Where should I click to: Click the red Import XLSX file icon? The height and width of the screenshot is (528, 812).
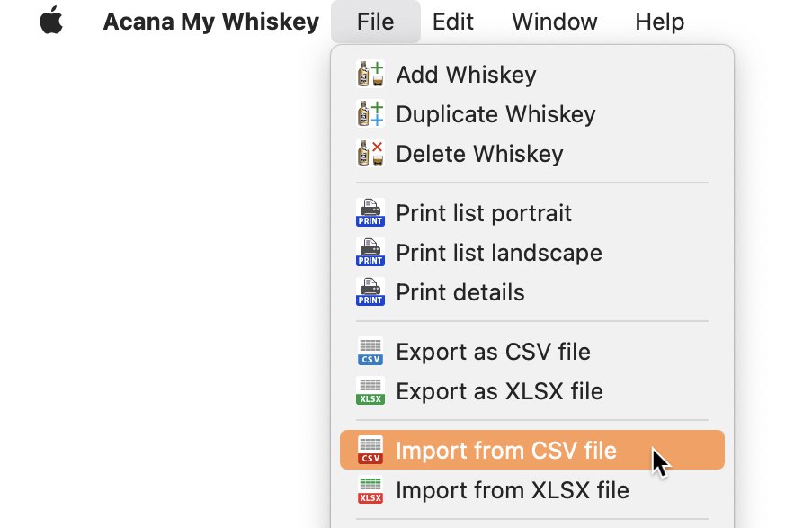pyautogui.click(x=370, y=490)
